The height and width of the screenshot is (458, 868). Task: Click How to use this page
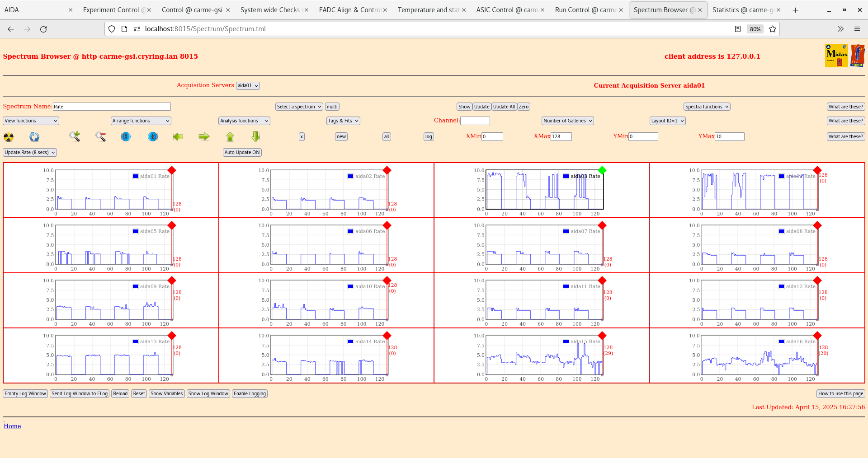click(841, 393)
